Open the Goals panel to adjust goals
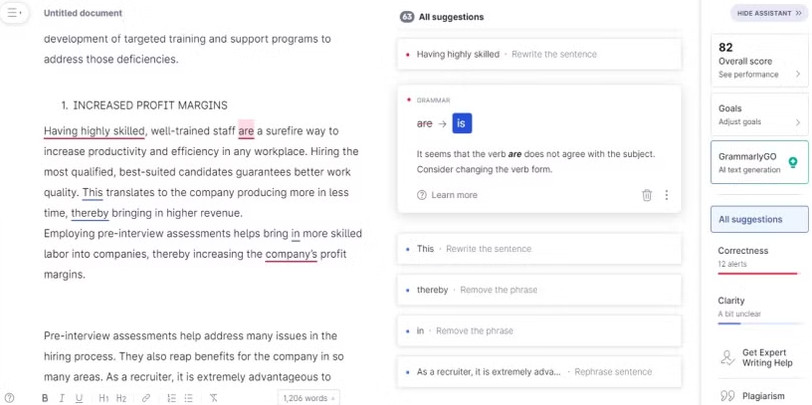This screenshot has height=405, width=812. coord(759,115)
